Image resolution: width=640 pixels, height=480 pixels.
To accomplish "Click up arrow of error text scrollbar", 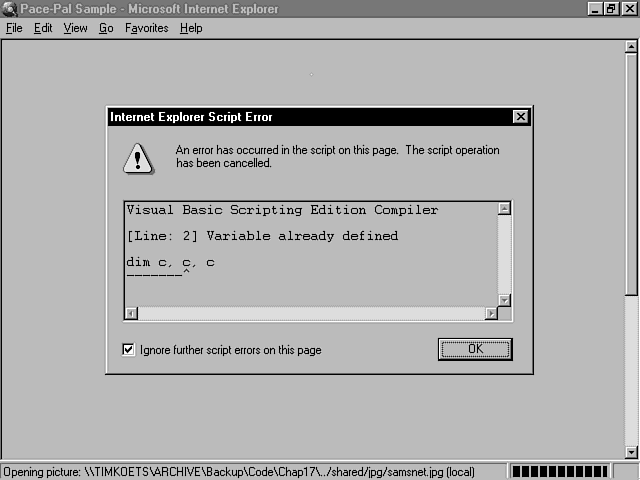I will coord(504,209).
